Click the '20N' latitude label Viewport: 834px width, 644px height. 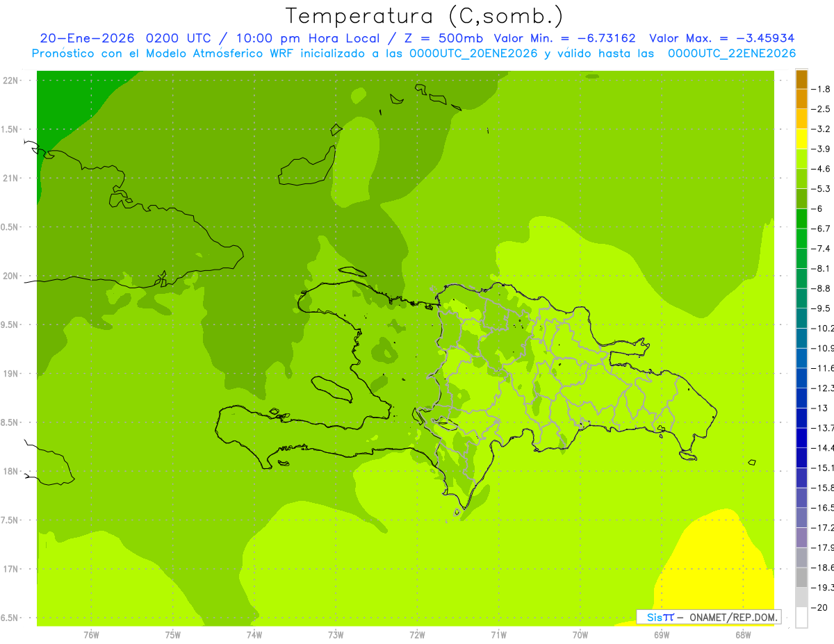[11, 276]
